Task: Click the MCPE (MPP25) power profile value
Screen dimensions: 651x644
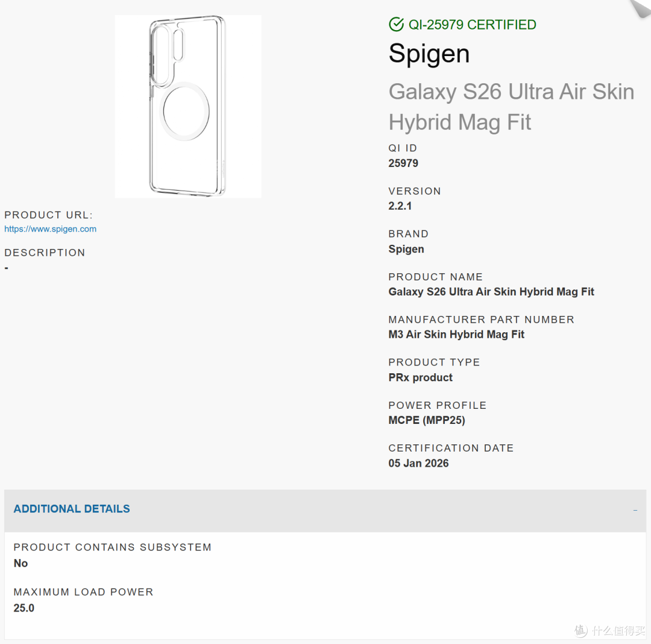Action: [x=426, y=420]
